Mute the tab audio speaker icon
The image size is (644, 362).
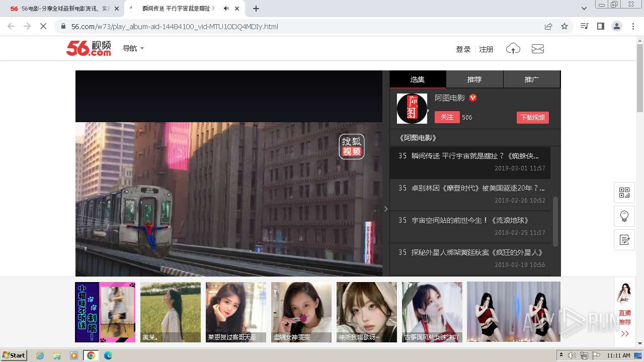[226, 9]
